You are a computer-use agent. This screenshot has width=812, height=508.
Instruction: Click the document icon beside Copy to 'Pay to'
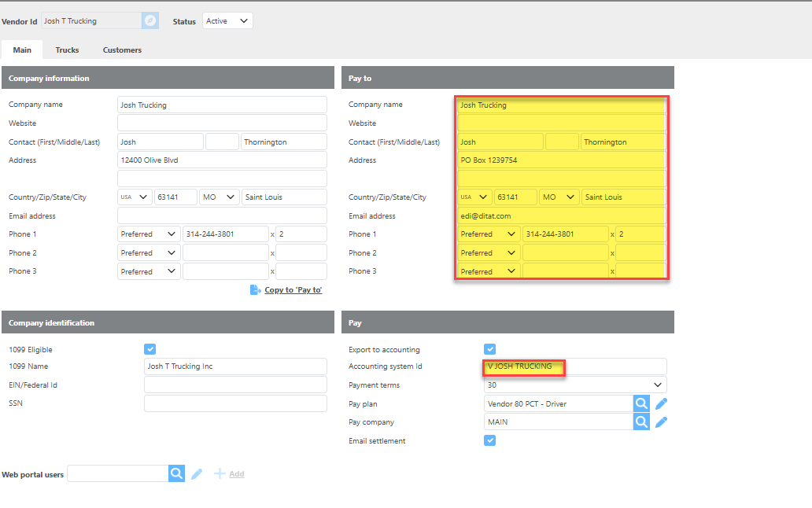[x=255, y=290]
